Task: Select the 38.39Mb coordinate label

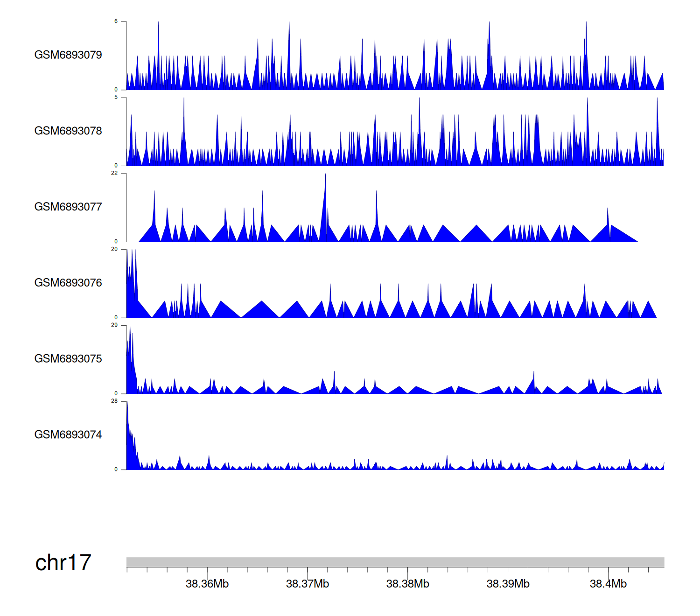Action: click(508, 584)
